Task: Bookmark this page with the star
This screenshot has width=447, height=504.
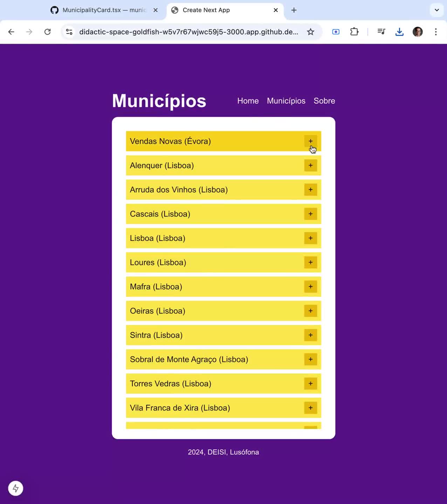Action: [x=310, y=32]
